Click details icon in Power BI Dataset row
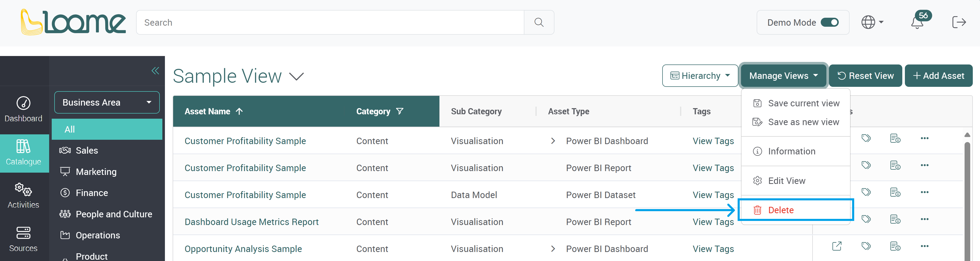Screen dimensions: 980x261 (x=895, y=192)
